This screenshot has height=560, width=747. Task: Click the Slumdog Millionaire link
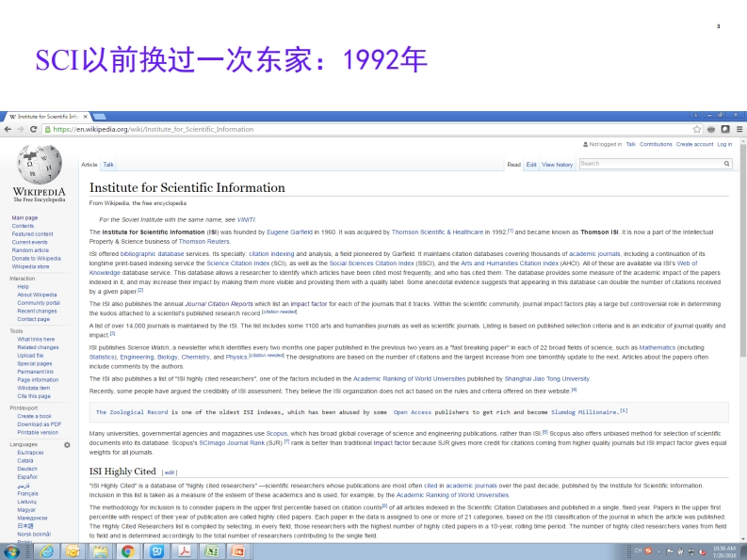(584, 412)
